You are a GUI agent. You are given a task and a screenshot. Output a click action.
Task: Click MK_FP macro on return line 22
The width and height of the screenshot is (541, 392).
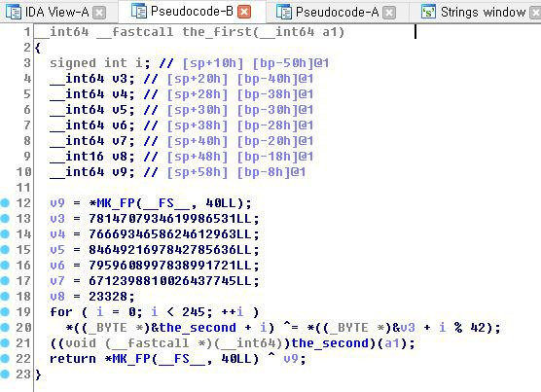(x=131, y=359)
